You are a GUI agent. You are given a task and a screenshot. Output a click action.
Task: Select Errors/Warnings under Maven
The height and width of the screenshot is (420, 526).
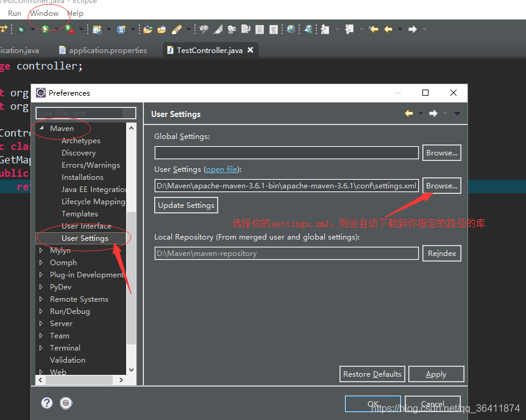coord(91,165)
